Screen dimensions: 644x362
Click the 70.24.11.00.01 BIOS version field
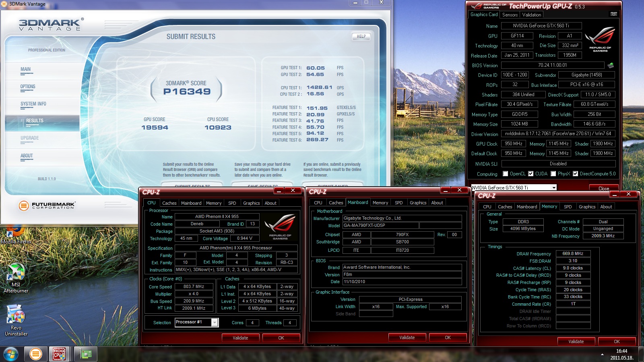click(x=553, y=65)
